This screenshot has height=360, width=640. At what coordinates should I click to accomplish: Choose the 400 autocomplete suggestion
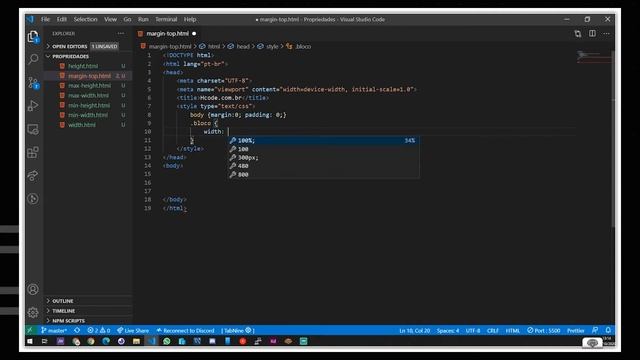(x=323, y=166)
